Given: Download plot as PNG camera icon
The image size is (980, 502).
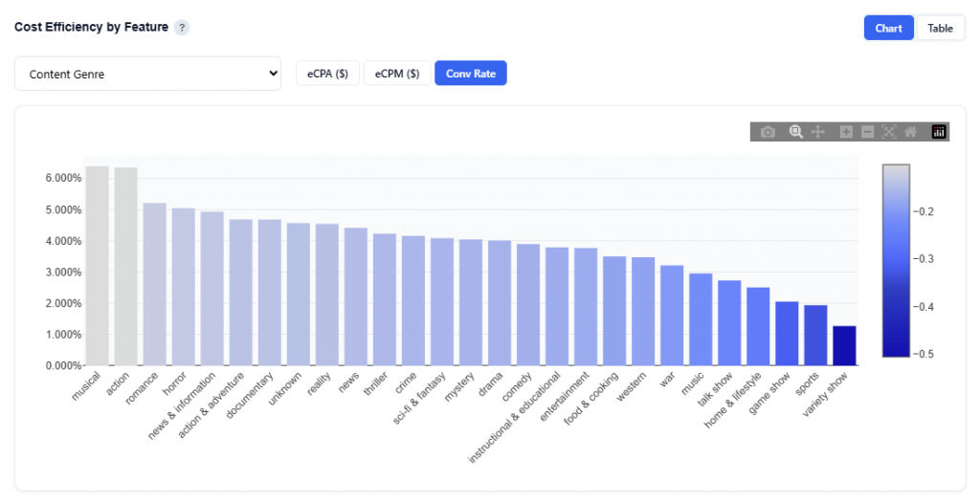Looking at the screenshot, I should pos(768,132).
